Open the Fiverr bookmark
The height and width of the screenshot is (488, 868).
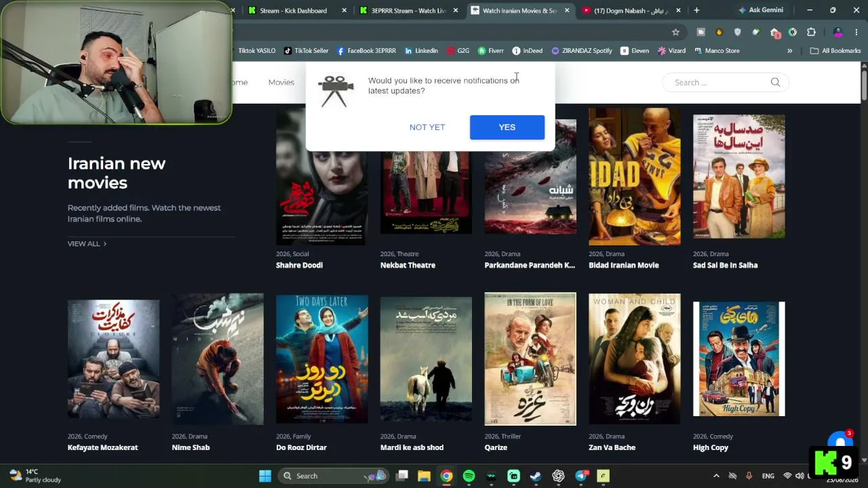491,51
